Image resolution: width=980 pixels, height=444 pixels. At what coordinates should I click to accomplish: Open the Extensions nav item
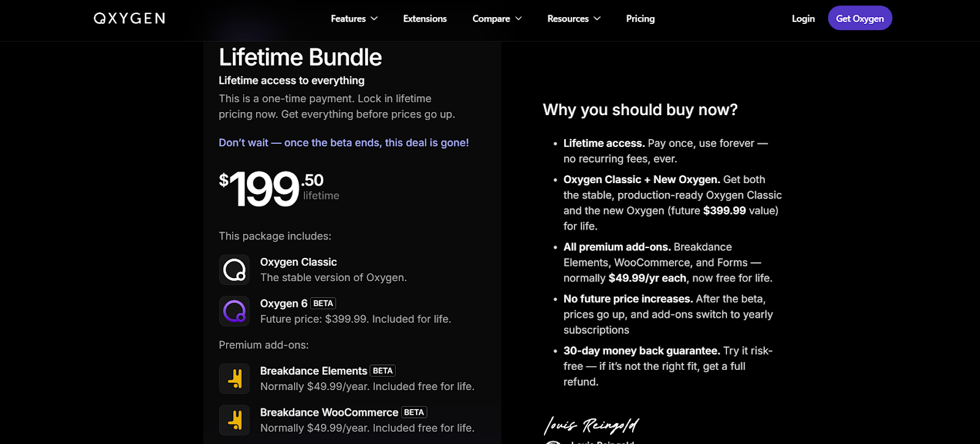425,19
